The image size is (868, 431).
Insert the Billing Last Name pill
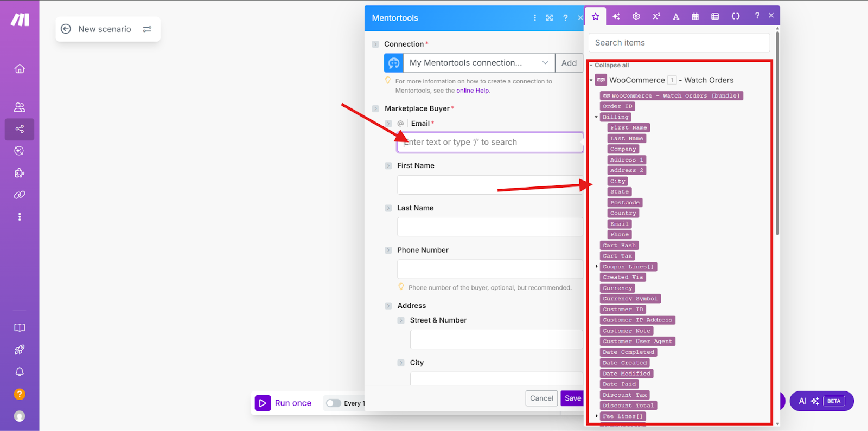[627, 138]
